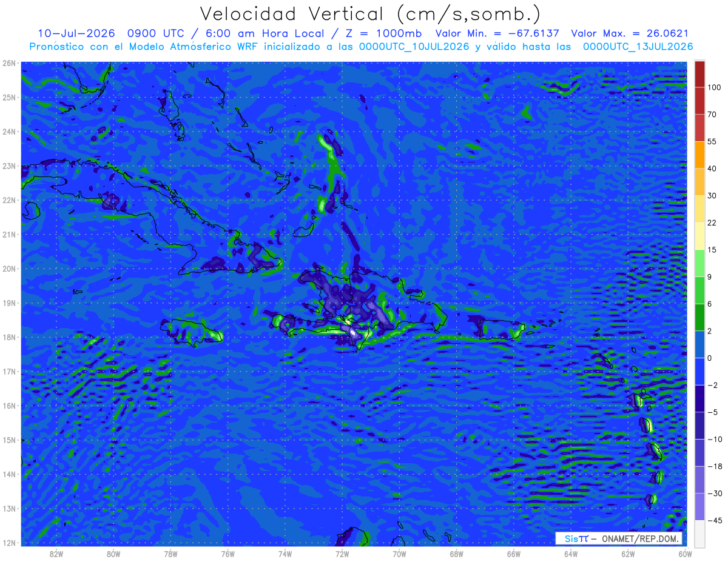Select the 15N latitude label
This screenshot has height=562, width=728.
coord(9,440)
